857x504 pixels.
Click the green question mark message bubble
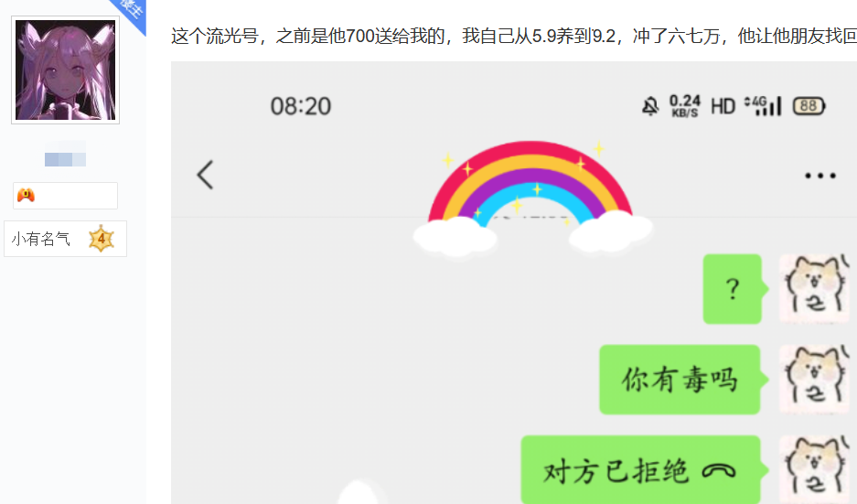coord(733,289)
